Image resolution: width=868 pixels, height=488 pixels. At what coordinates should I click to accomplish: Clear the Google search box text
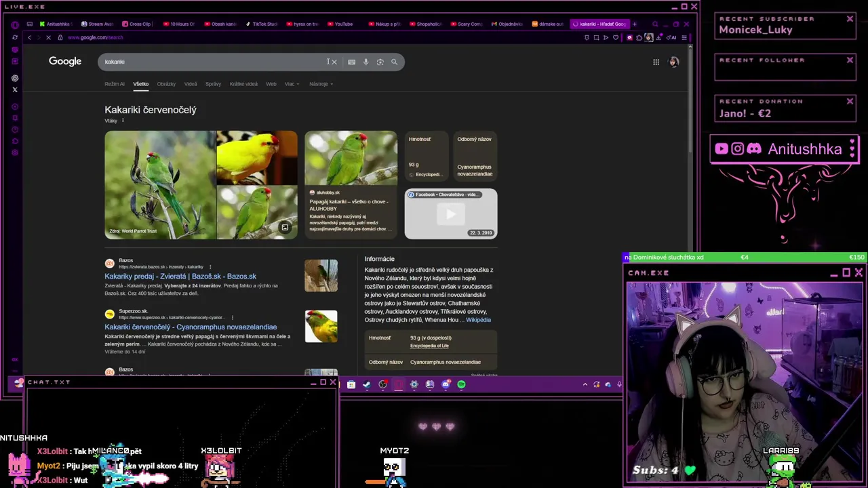click(x=334, y=62)
